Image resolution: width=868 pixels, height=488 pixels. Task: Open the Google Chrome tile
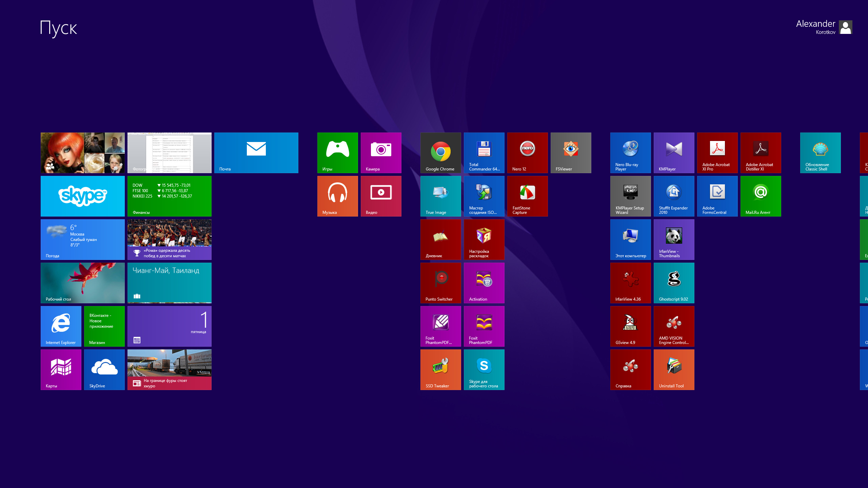click(x=440, y=152)
